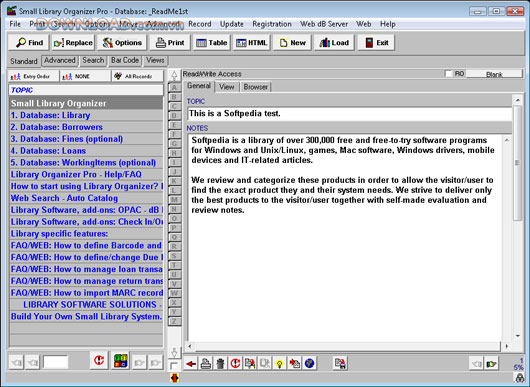Viewport: 530px width, 387px height.
Task: Click the Entry Order sort button
Action: 33,76
